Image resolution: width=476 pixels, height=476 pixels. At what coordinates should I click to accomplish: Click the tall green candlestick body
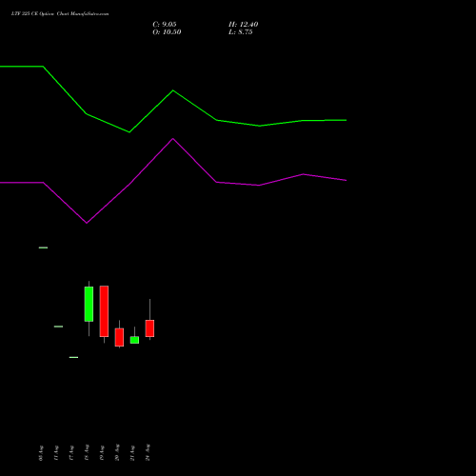click(89, 304)
